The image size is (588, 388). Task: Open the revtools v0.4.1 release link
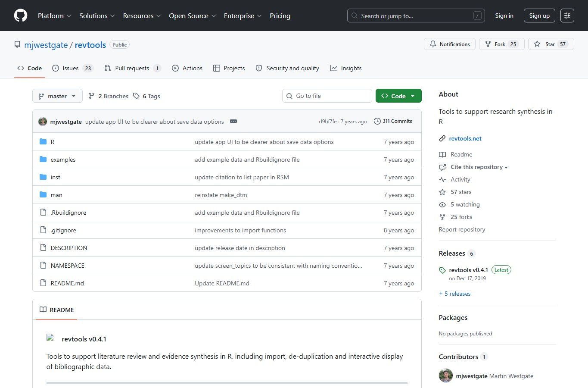[x=469, y=270]
